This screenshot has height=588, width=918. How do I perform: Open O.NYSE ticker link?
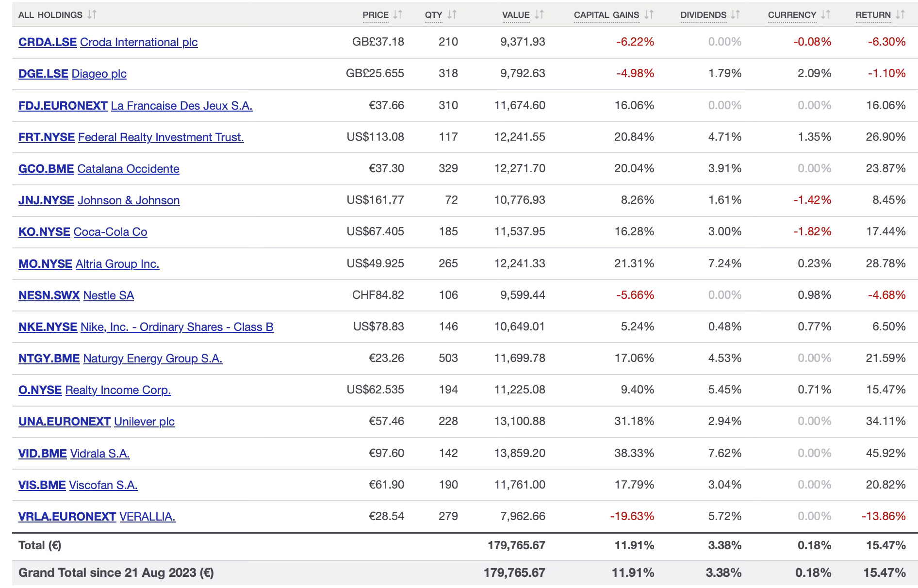[40, 390]
